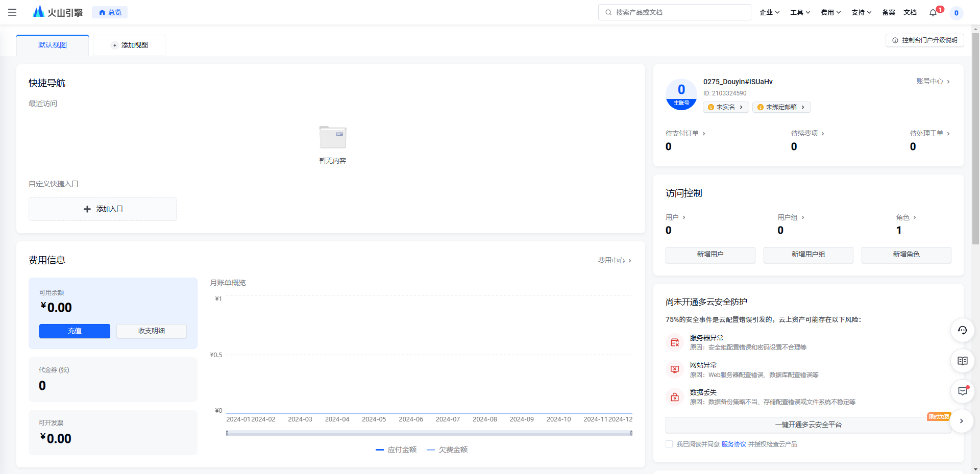Open the hamburger navigation menu
The image size is (980, 474).
12,12
